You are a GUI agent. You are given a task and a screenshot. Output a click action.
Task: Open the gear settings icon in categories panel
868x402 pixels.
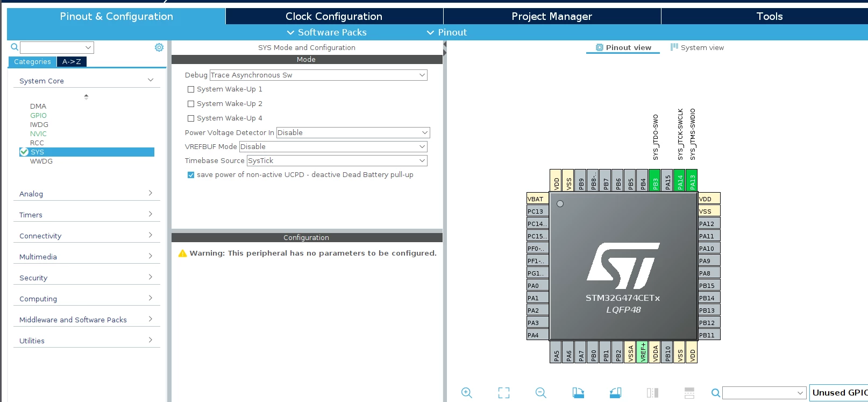[159, 47]
